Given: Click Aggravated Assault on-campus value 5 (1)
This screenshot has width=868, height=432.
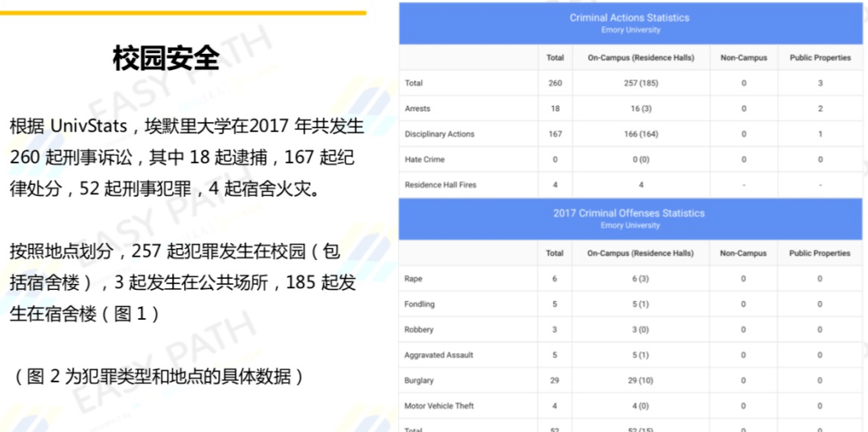Looking at the screenshot, I should click(640, 355).
